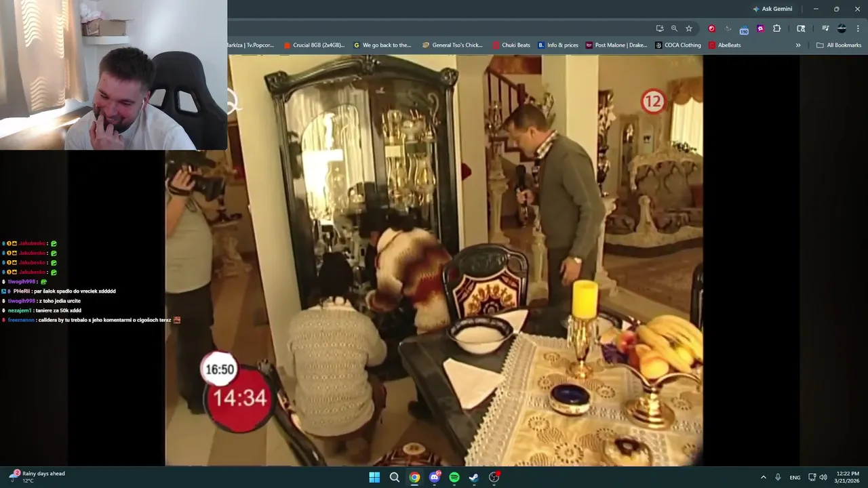Open the Crucial 8GB (2x4GB) bookmark
Viewport: 868px width, 488px height.
click(314, 45)
